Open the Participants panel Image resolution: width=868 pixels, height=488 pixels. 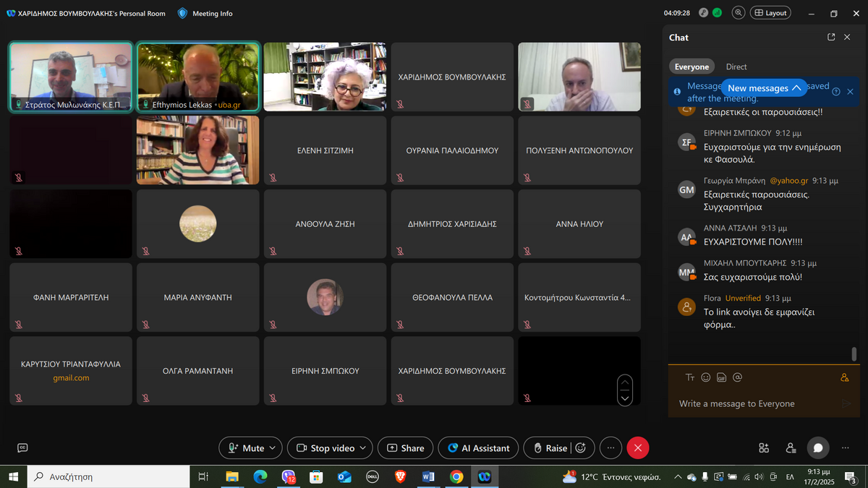(791, 448)
